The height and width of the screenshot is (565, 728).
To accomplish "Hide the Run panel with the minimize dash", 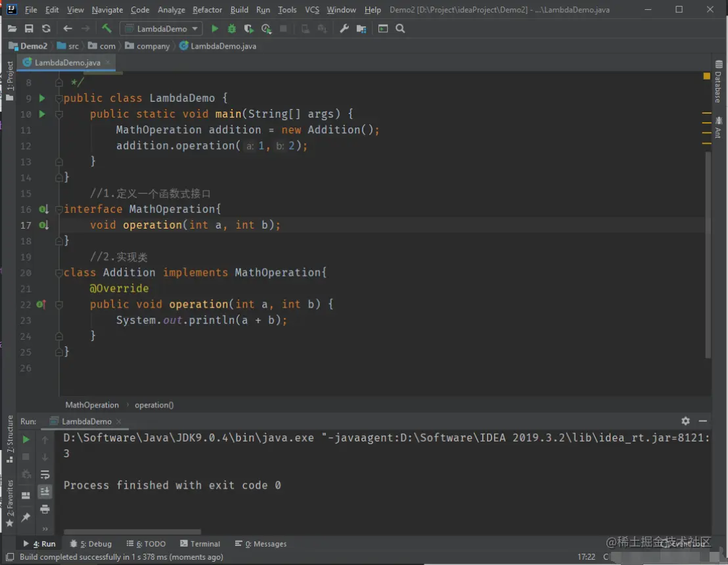I will tap(703, 421).
